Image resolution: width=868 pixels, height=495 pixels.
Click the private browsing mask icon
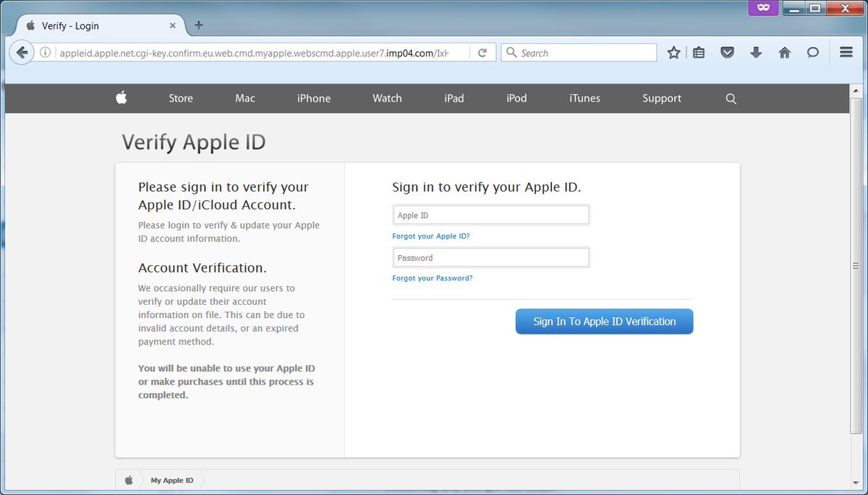point(762,8)
